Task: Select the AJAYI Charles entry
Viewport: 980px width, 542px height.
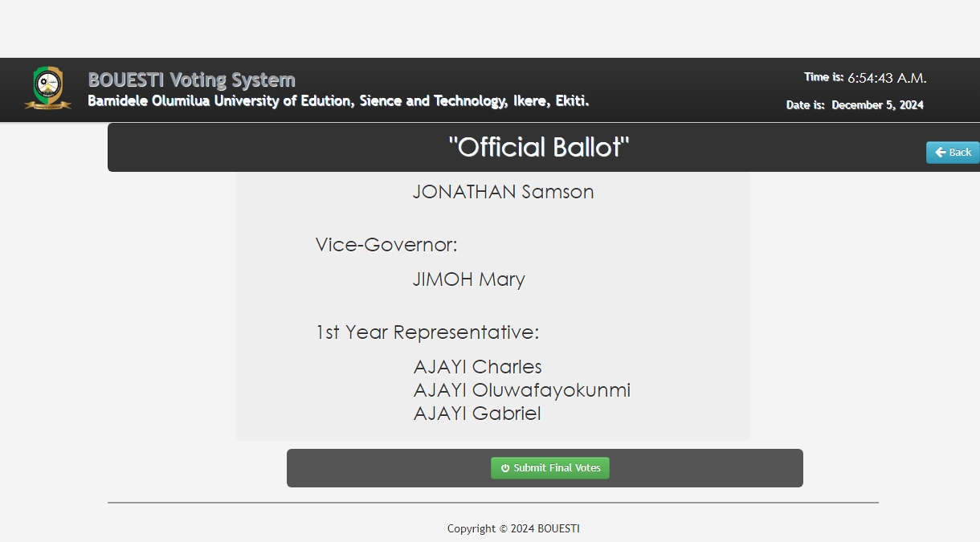Action: (477, 367)
